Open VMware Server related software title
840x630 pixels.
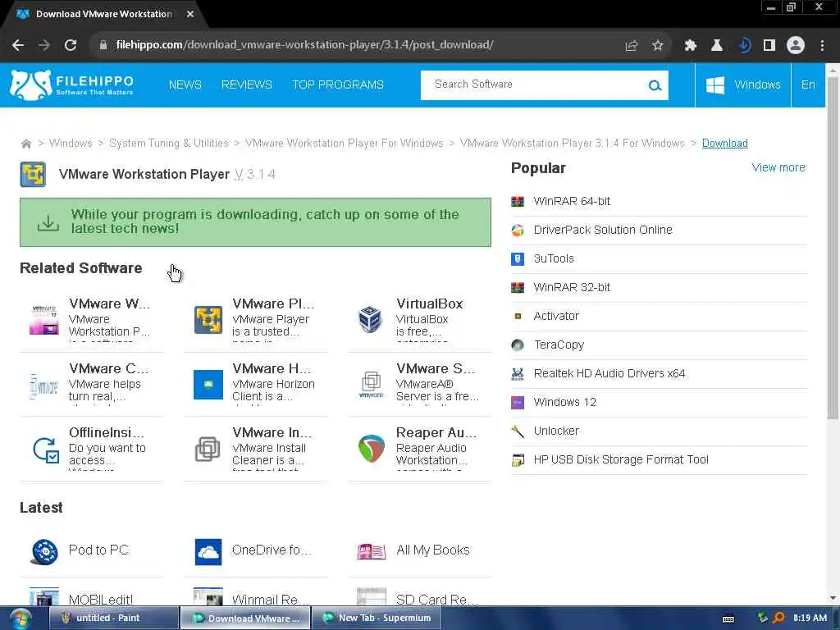tap(435, 368)
